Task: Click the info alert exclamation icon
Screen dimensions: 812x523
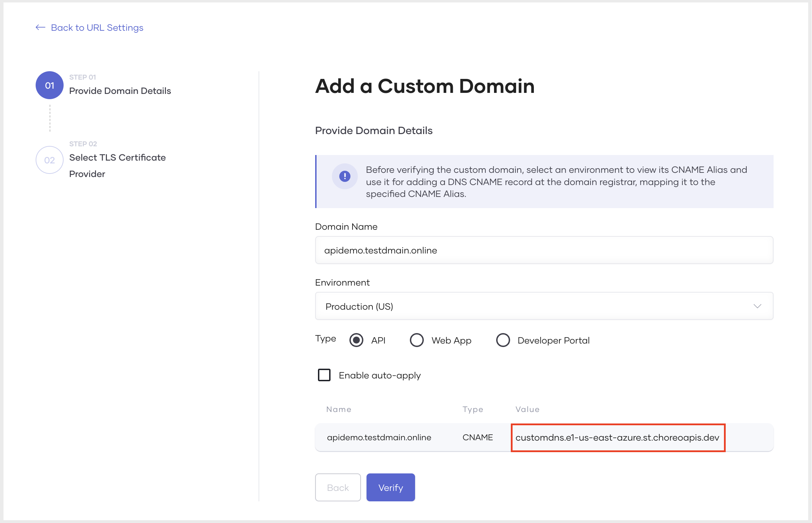Action: pos(345,176)
